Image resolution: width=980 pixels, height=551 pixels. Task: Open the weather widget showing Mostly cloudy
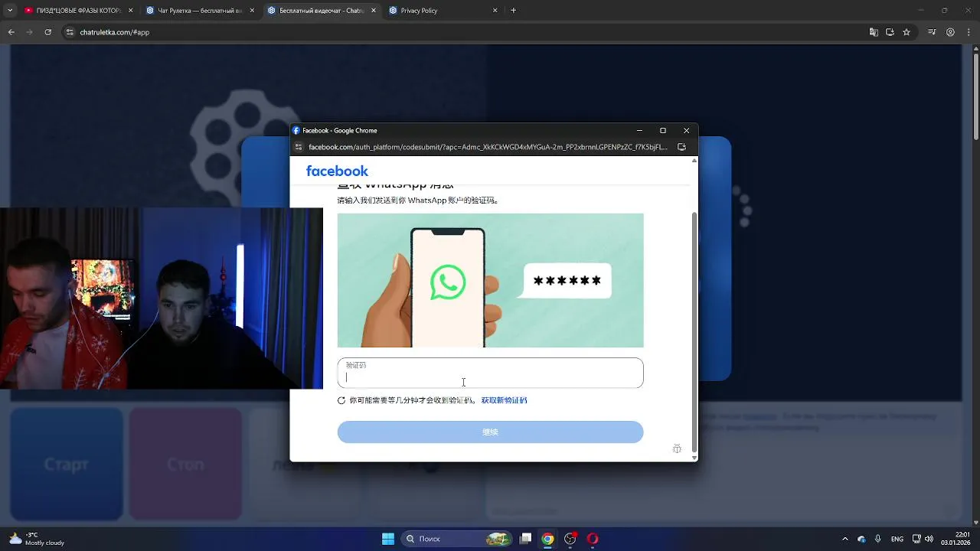click(x=37, y=539)
